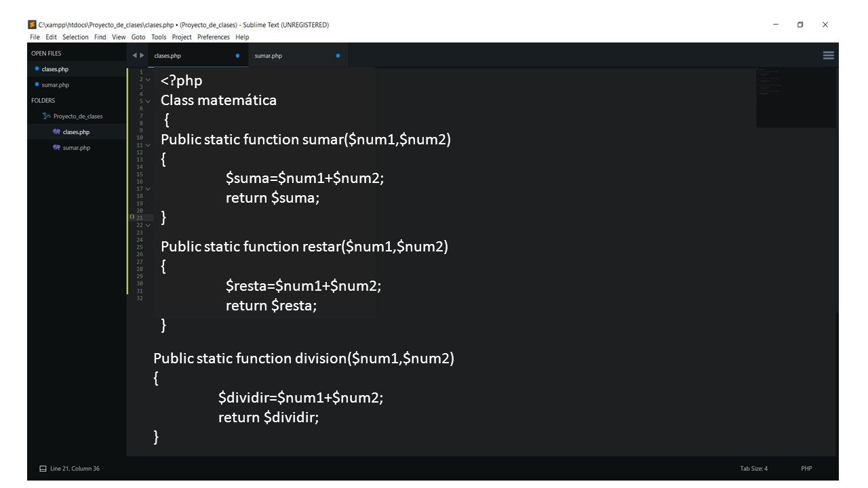868x488 pixels.
Task: Open clases.php in the Folders tree
Action: (76, 132)
